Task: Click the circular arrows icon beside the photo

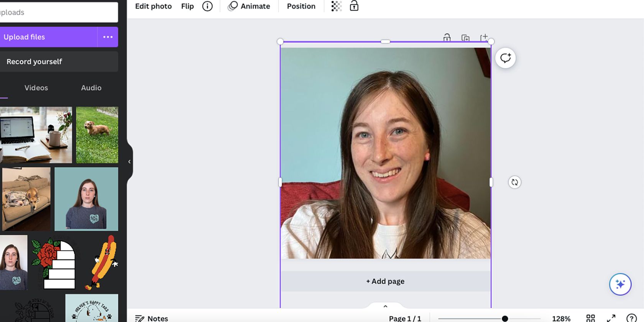Action: click(x=514, y=182)
